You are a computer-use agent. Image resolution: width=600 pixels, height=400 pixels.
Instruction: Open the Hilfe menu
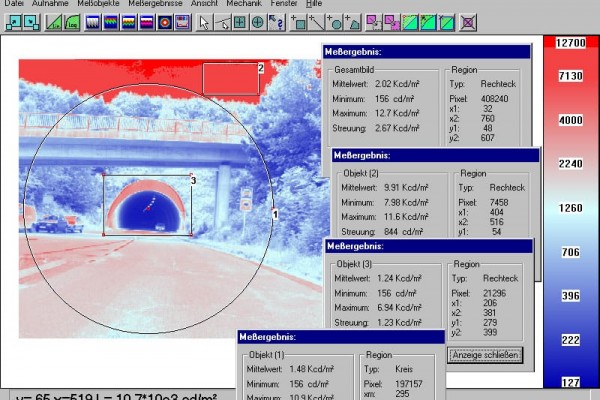pyautogui.click(x=314, y=3)
